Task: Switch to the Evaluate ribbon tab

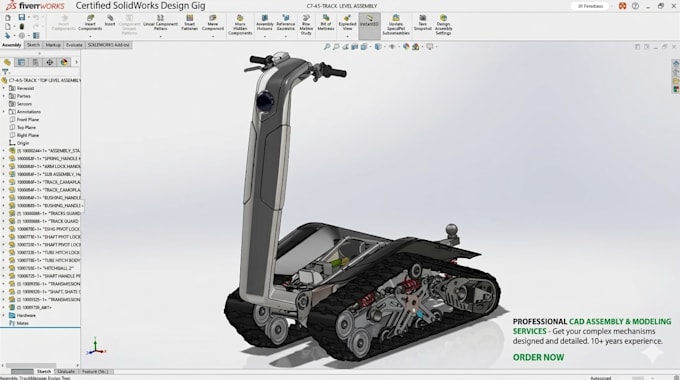Action: pyautogui.click(x=74, y=45)
